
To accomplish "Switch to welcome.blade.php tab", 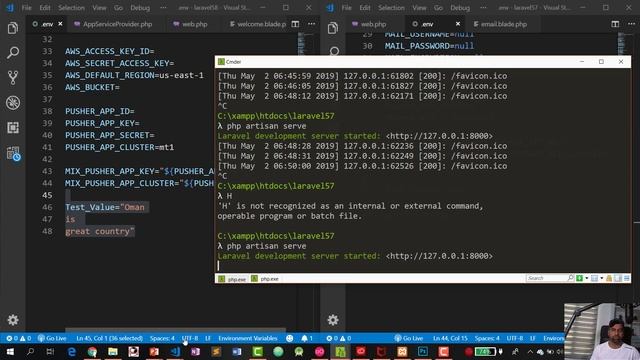I will [258, 24].
